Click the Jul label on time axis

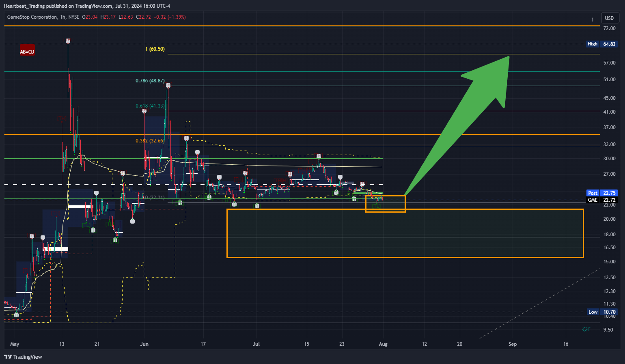(x=256, y=344)
